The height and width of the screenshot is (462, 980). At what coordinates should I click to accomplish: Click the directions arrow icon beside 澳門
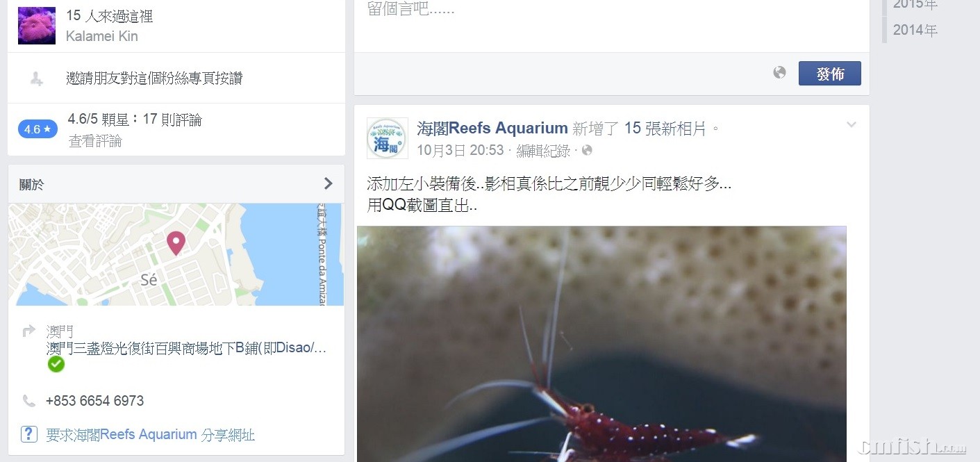pyautogui.click(x=29, y=331)
